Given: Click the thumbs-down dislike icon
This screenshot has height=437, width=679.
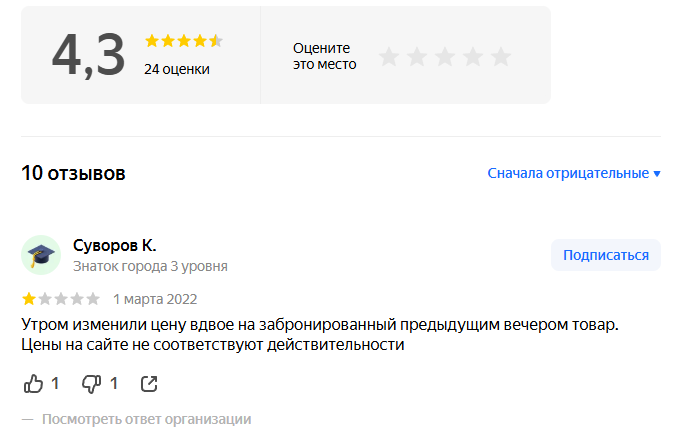Looking at the screenshot, I should point(92,383).
